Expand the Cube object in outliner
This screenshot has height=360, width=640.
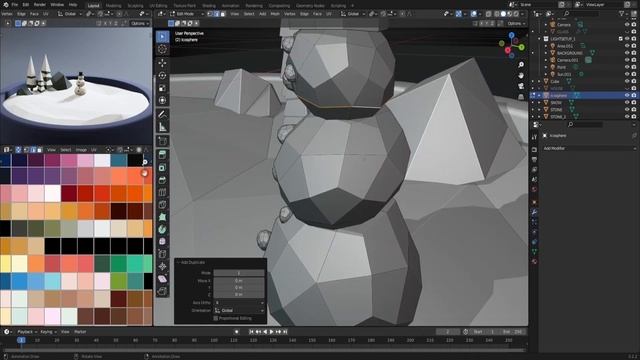[x=539, y=82]
